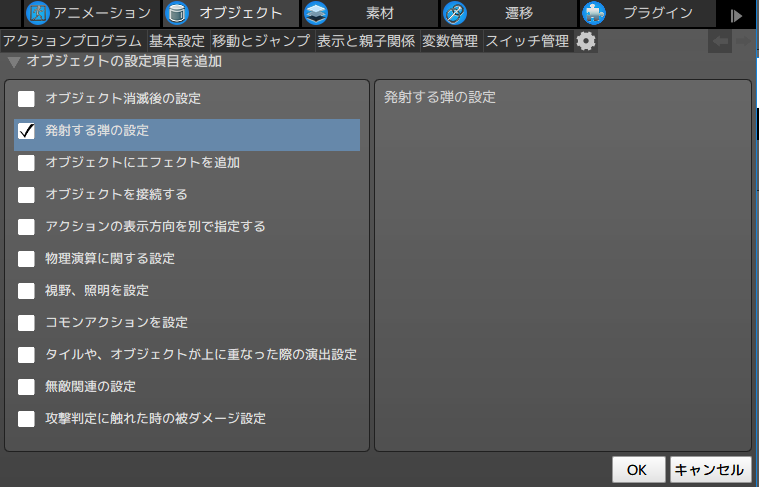Click the forward arrow icon
Screen dimensions: 759x487
coord(744,41)
